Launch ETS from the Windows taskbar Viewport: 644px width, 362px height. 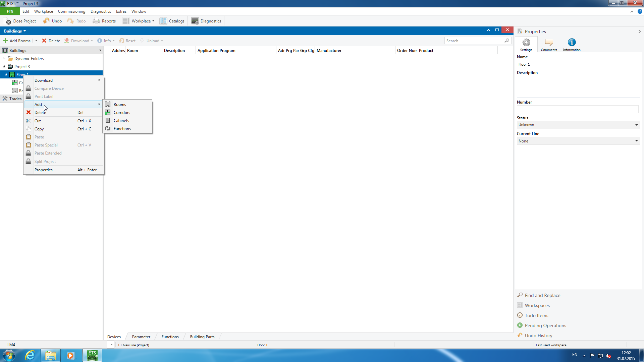pos(92,355)
